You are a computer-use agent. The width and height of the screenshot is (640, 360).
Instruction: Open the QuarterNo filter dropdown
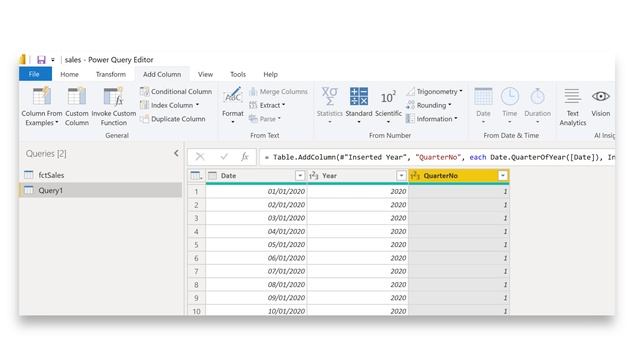point(503,176)
